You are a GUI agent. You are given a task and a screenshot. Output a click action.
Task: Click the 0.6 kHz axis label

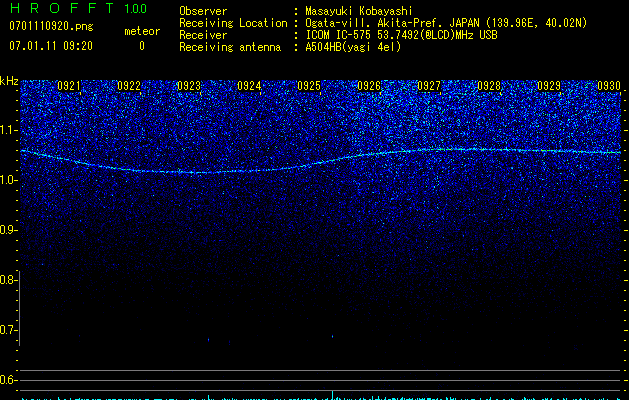pos(9,380)
